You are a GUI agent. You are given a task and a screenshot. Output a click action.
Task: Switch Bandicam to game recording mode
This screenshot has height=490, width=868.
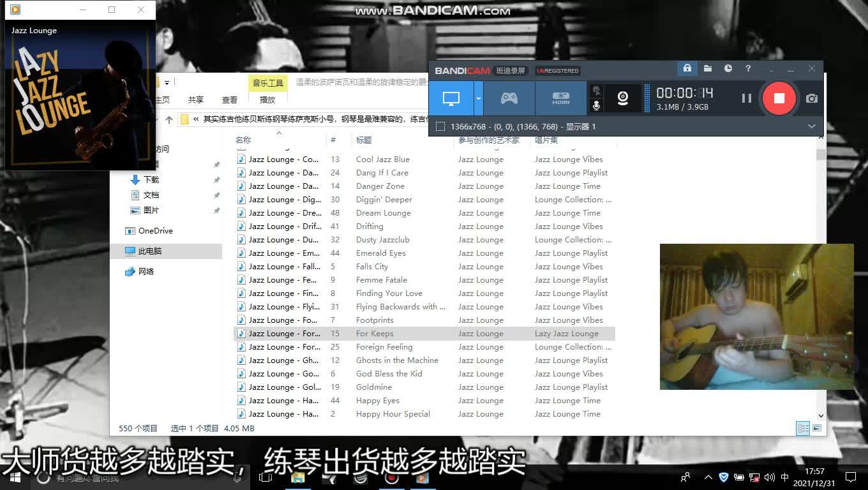507,98
